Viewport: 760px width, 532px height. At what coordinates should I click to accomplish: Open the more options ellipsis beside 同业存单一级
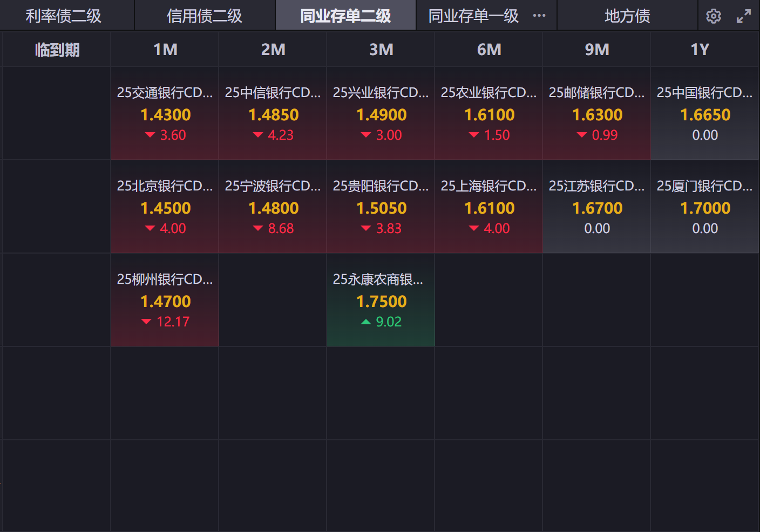[x=539, y=16]
